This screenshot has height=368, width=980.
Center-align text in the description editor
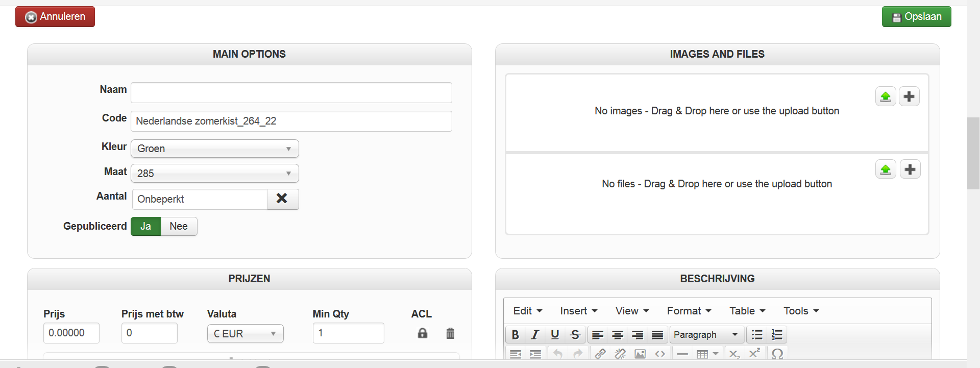[618, 335]
